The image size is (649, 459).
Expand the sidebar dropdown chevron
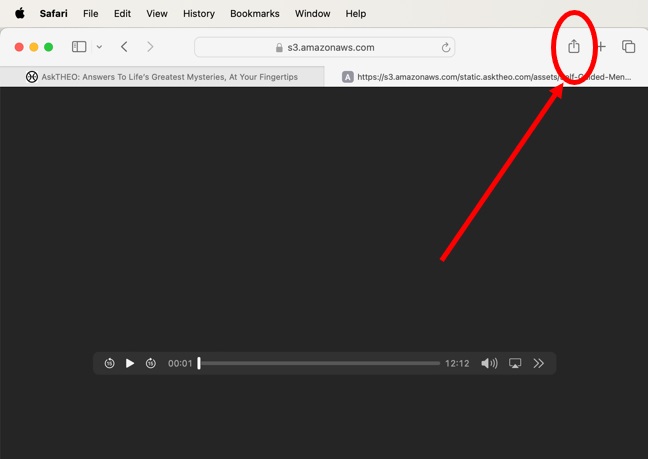[x=99, y=47]
